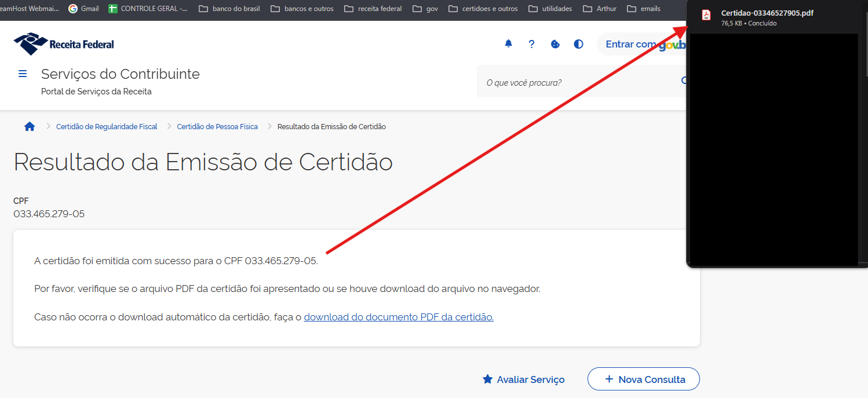Open the CONTROLE GERAL bookmark
Screen dimensions: 868x398
click(148, 9)
